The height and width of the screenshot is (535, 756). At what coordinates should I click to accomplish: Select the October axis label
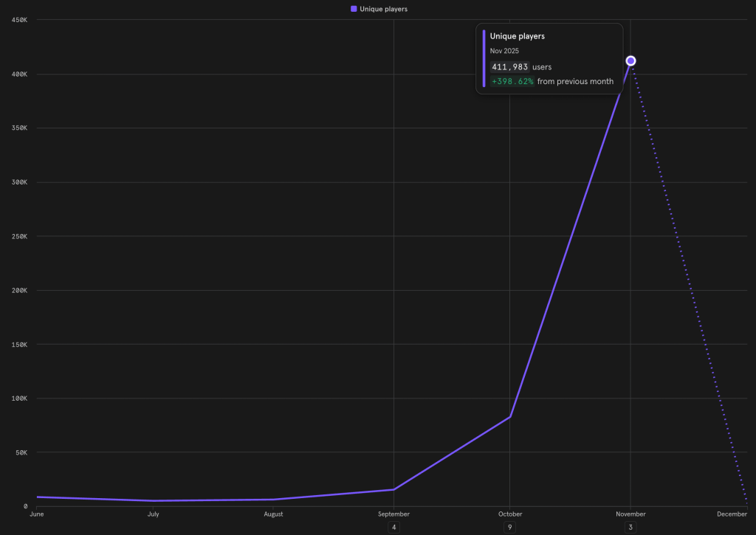click(509, 514)
